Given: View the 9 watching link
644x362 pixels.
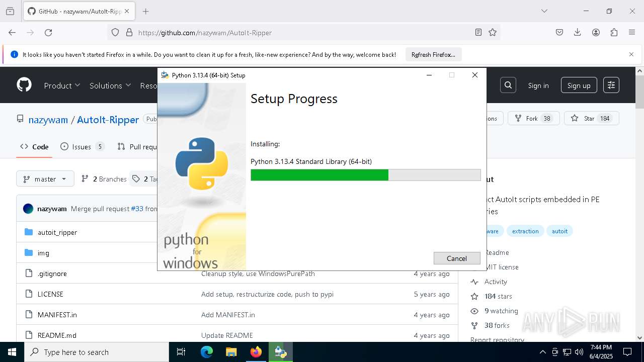Looking at the screenshot, I should pos(501,311).
